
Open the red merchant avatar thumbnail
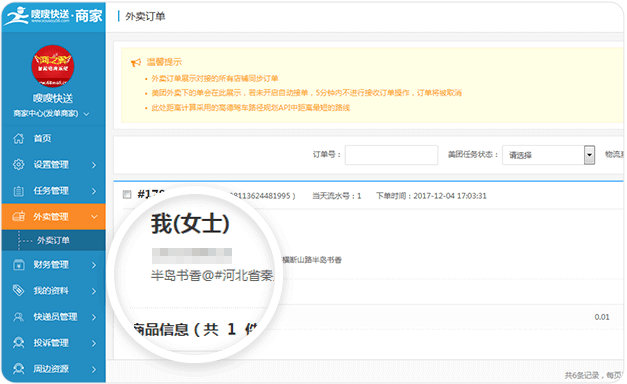[53, 66]
